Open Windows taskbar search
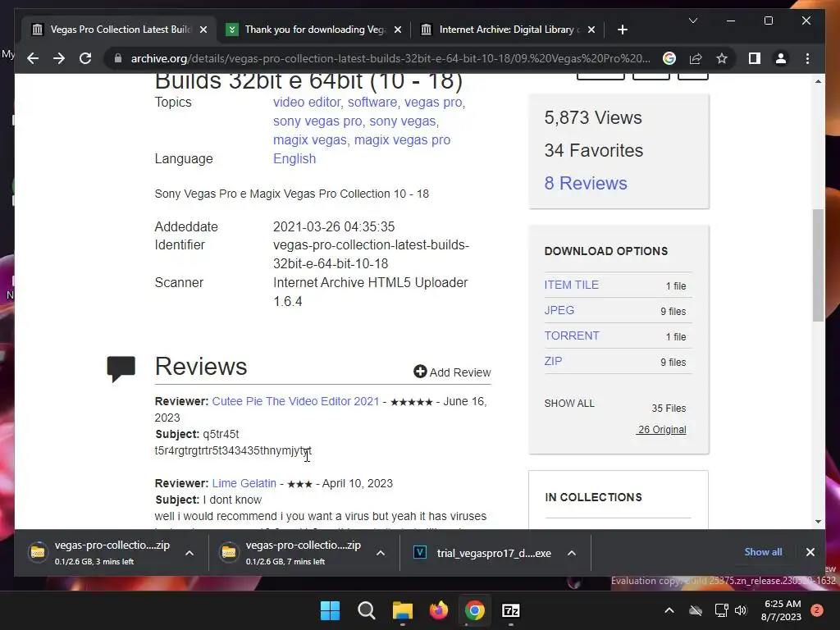 367,610
